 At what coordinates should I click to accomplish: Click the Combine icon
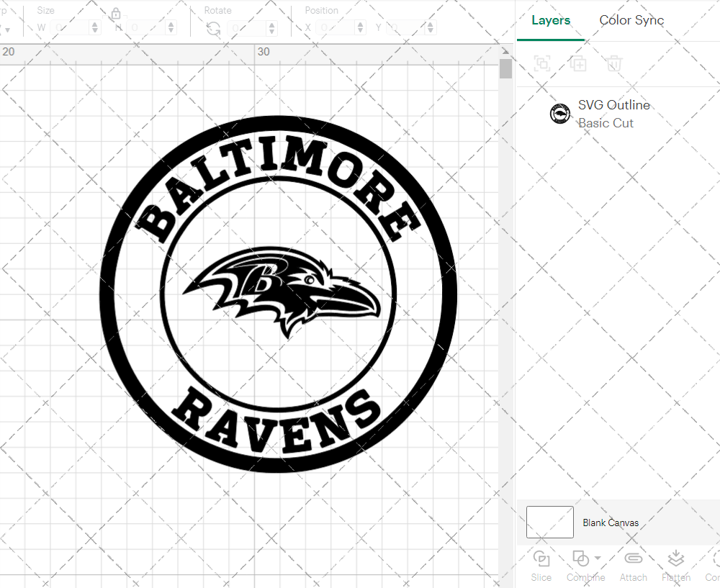(x=580, y=558)
